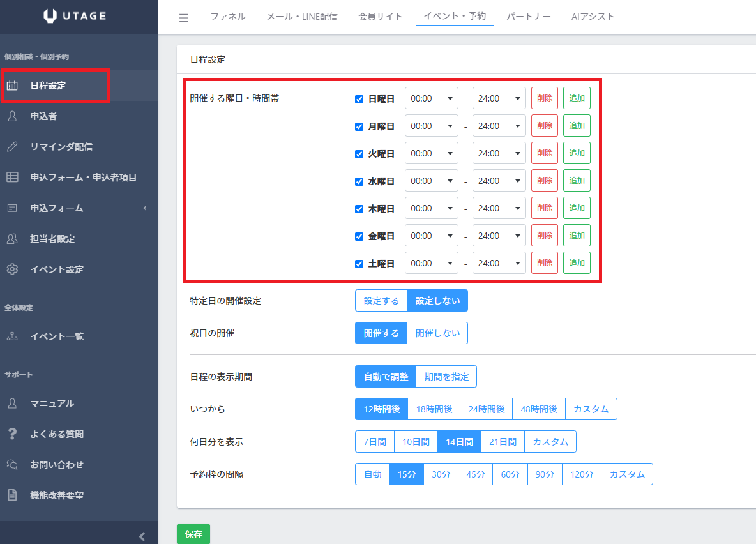The height and width of the screenshot is (544, 756).
Task: Switch to the メール・LINE配信 tab
Action: (x=302, y=17)
